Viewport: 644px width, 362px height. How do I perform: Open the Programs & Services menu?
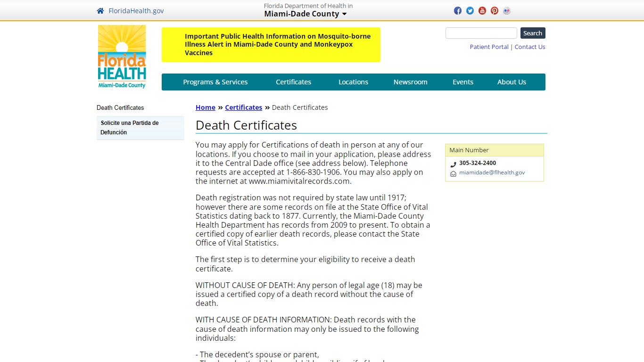(215, 82)
